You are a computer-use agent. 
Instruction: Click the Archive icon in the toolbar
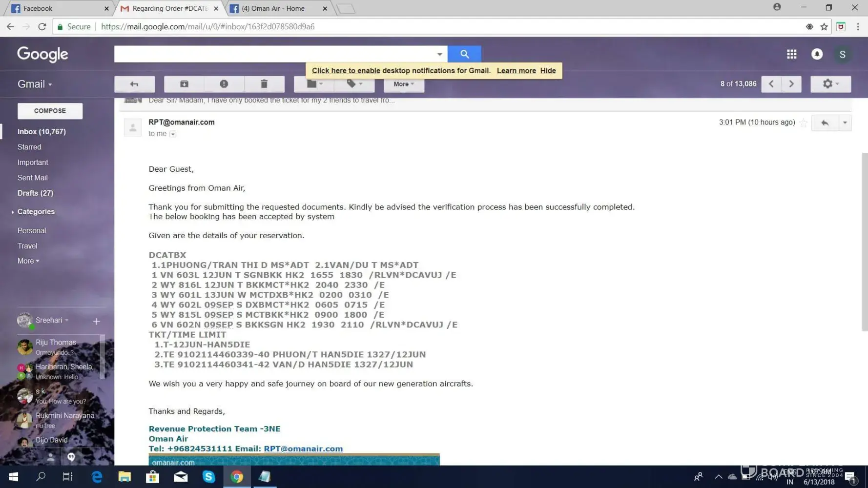(184, 84)
